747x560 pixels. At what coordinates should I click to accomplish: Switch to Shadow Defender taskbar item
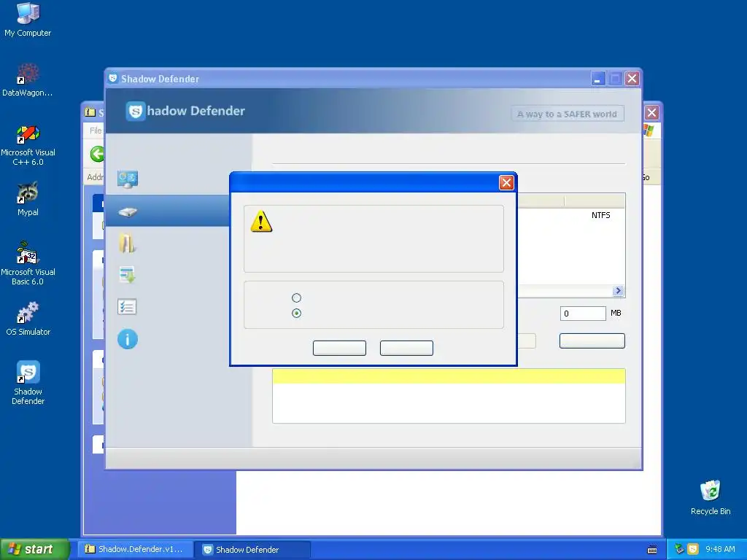(252, 550)
